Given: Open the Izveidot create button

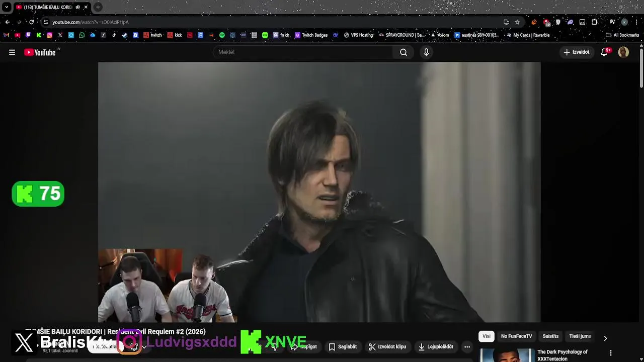Looking at the screenshot, I should coord(577,52).
